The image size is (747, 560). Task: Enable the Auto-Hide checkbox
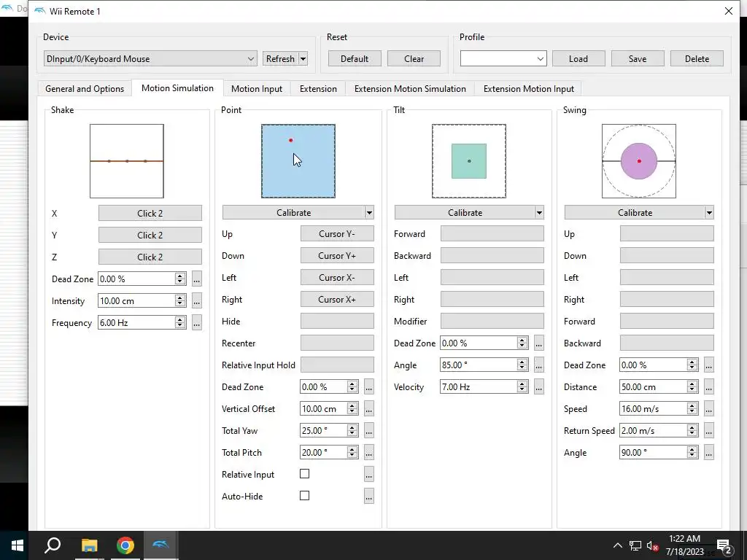tap(304, 496)
